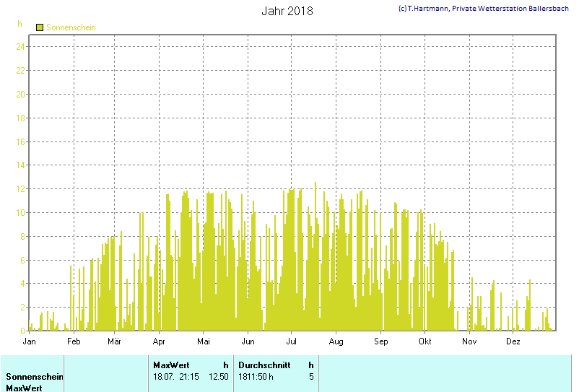Click the 'Okt' month axis label
Screen dimensions: 579x392
[425, 341]
